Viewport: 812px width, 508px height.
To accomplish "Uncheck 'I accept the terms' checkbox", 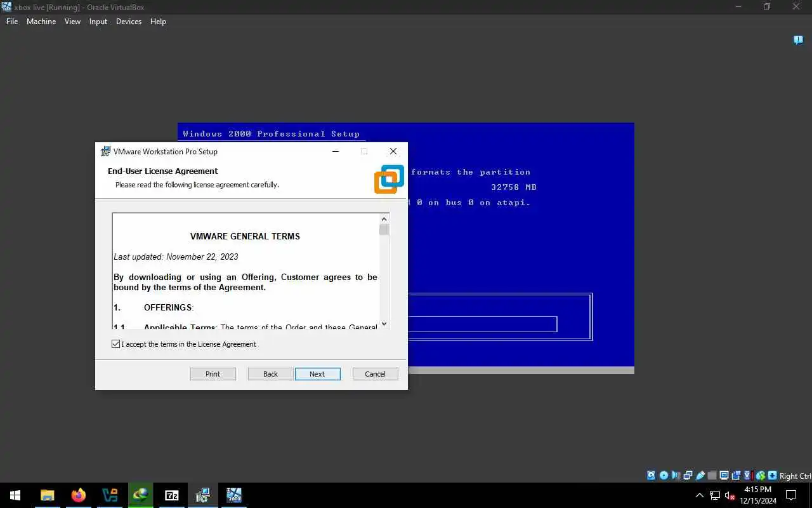I will click(x=115, y=344).
